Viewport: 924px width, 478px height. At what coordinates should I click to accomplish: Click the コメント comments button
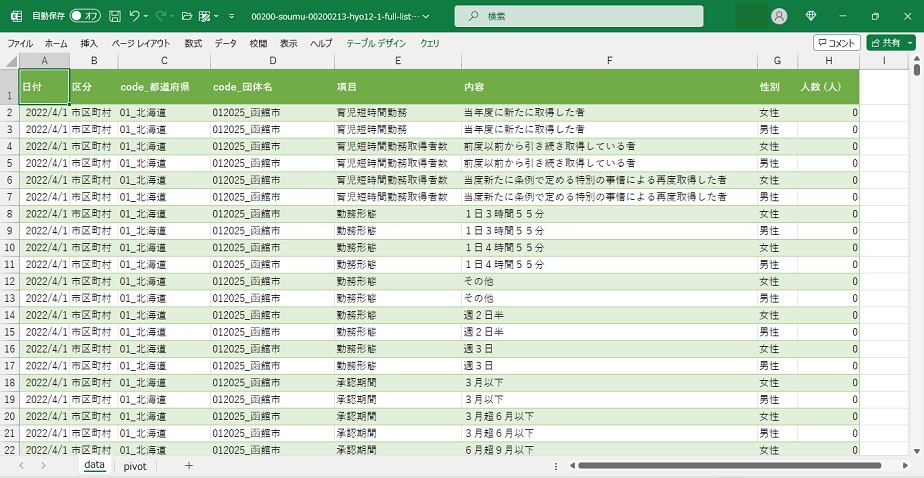coord(836,43)
